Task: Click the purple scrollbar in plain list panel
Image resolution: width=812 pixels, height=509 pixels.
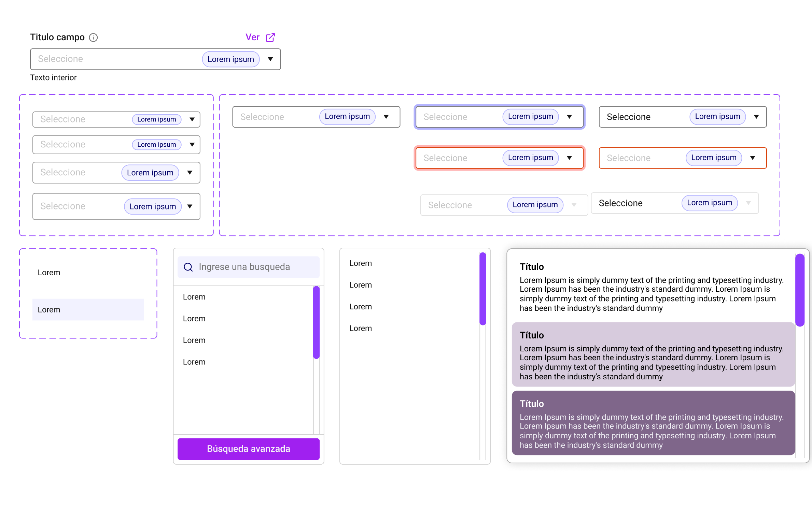Action: [x=483, y=289]
